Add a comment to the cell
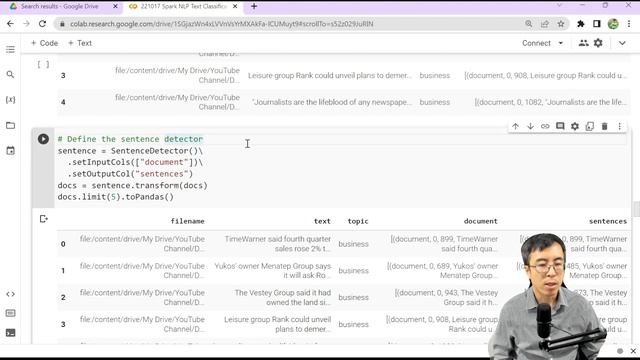Viewport: 640px width, 360px height. 560,127
